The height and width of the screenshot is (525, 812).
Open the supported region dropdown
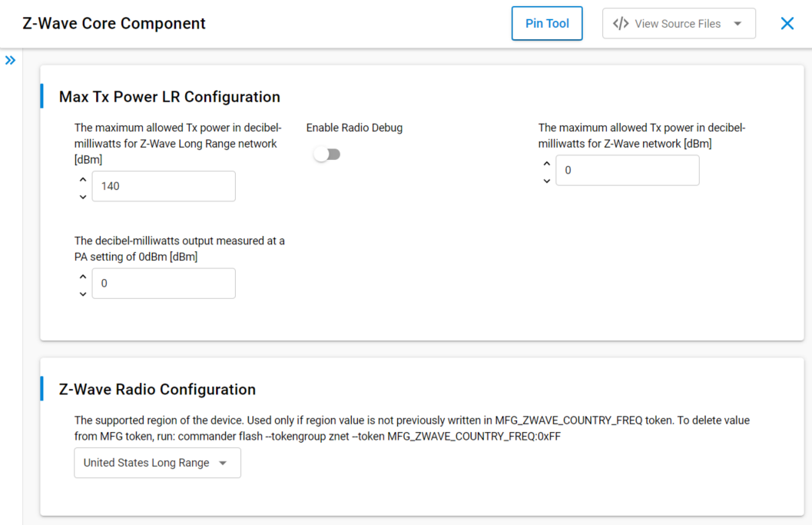[157, 463]
